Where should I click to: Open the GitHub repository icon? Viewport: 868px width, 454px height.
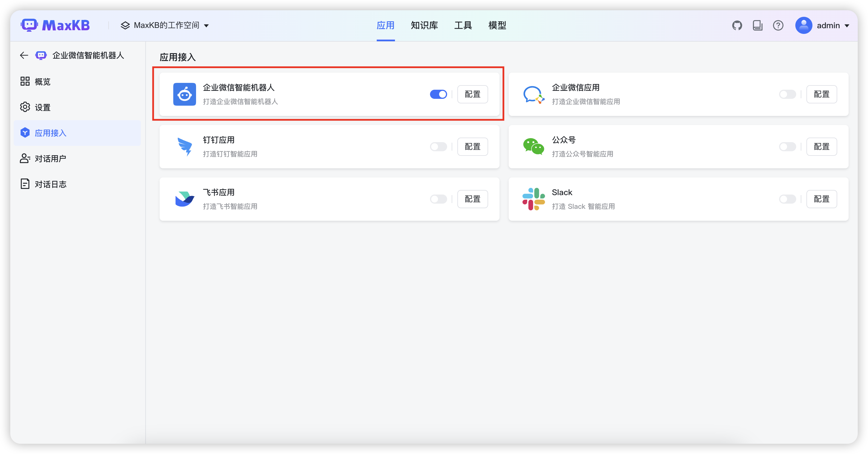[737, 26]
